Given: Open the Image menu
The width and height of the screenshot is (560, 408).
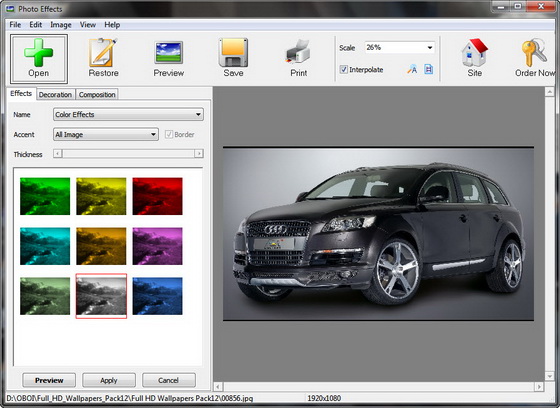Looking at the screenshot, I should tap(61, 25).
